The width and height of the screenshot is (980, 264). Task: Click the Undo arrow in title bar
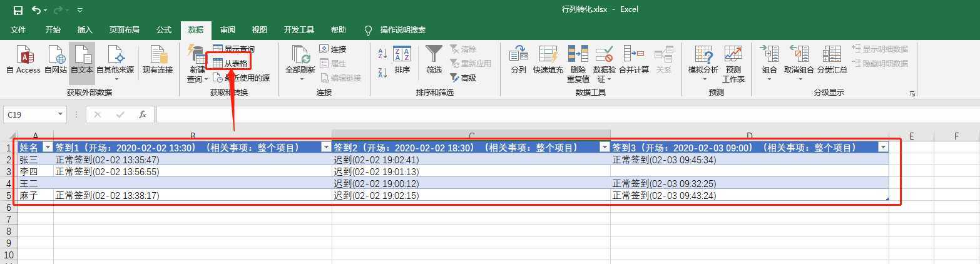(x=36, y=10)
